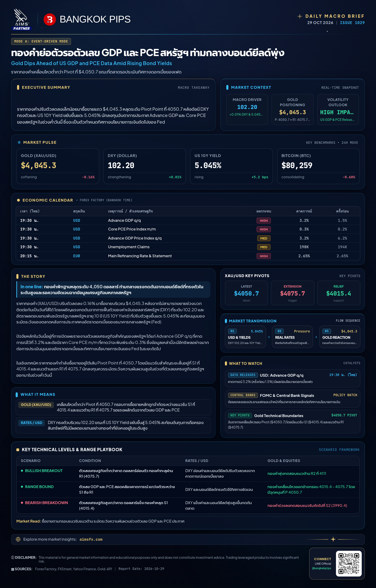The image size is (376, 588).
Task: Click the -0.16% gold change value
Action: [88, 177]
